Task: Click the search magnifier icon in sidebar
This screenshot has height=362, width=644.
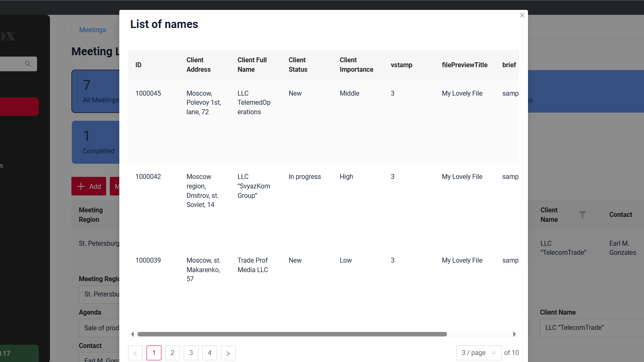Action: pyautogui.click(x=28, y=64)
